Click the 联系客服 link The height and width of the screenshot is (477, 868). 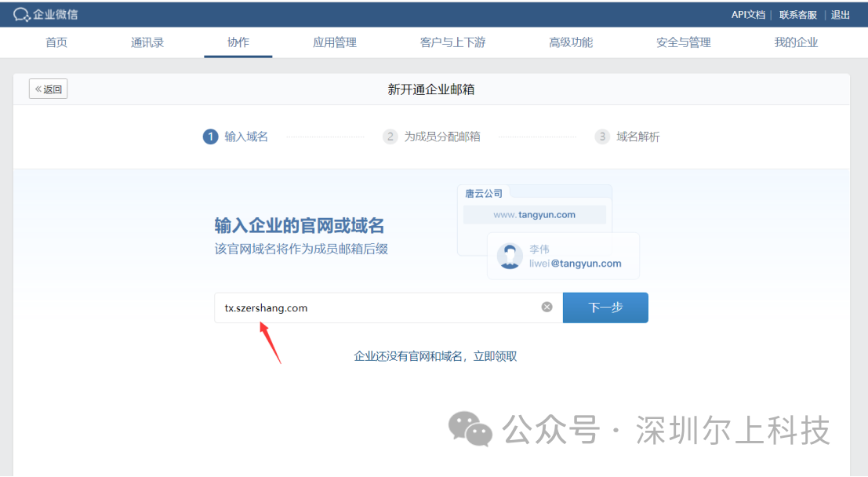[797, 14]
